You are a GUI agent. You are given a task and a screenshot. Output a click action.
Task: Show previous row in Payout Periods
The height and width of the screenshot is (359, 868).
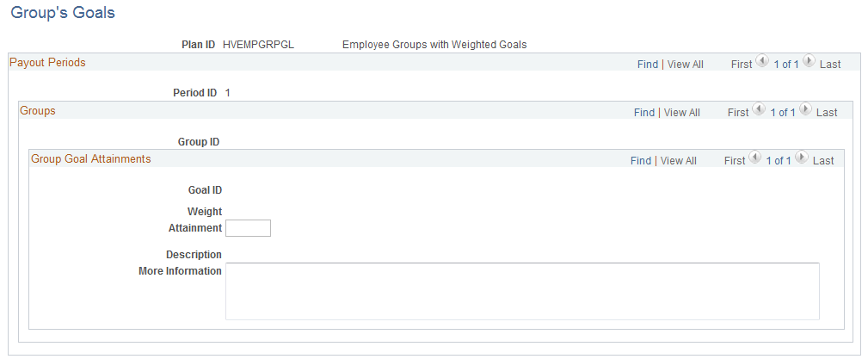click(x=762, y=61)
